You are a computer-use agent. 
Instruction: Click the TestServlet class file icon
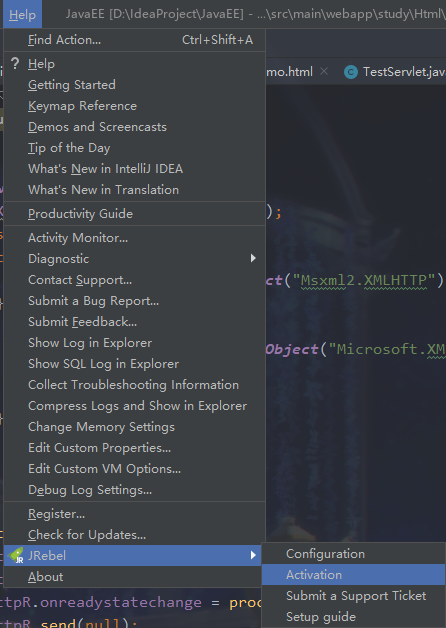pos(351,72)
